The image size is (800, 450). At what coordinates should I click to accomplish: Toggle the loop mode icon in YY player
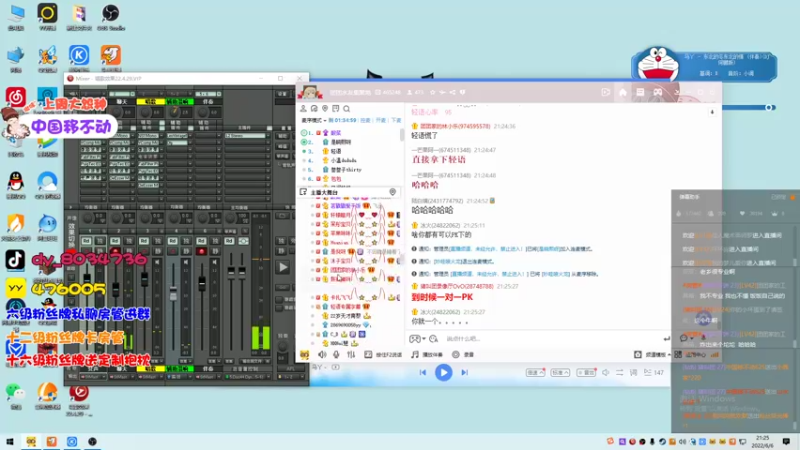pyautogui.click(x=619, y=372)
